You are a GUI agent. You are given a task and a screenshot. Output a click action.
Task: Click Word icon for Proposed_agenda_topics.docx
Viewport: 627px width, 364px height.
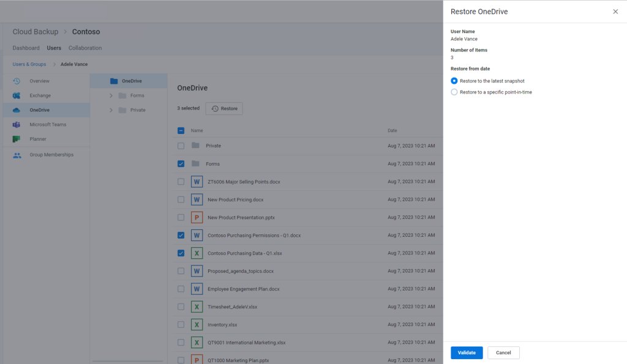click(197, 271)
